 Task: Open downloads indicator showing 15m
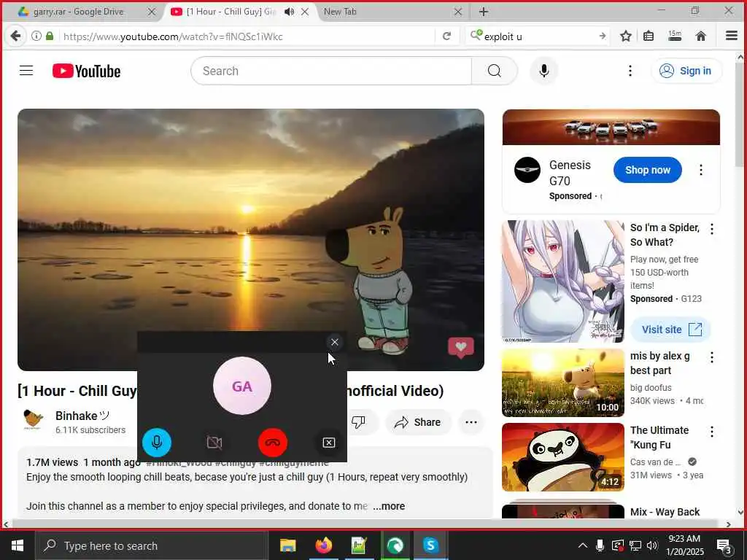tap(675, 36)
